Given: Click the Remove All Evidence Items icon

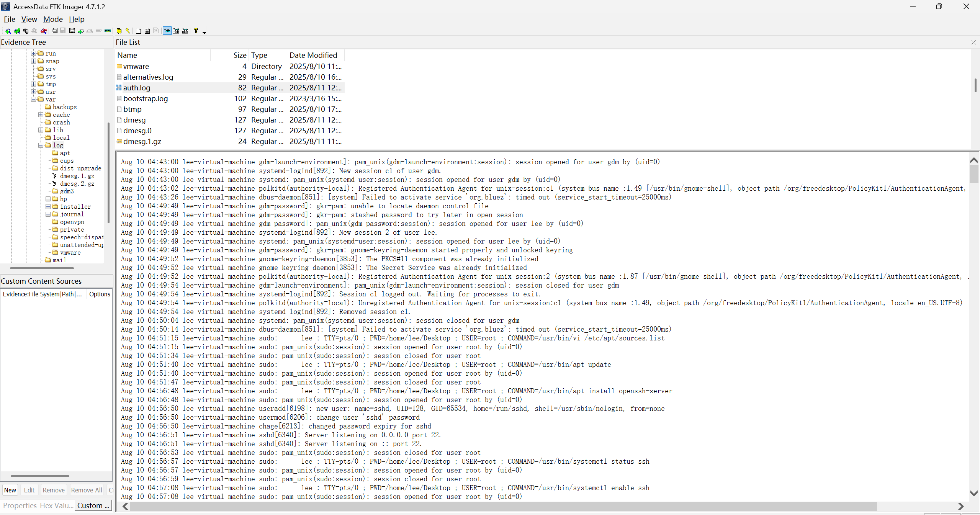Looking at the screenshot, I should coord(44,31).
